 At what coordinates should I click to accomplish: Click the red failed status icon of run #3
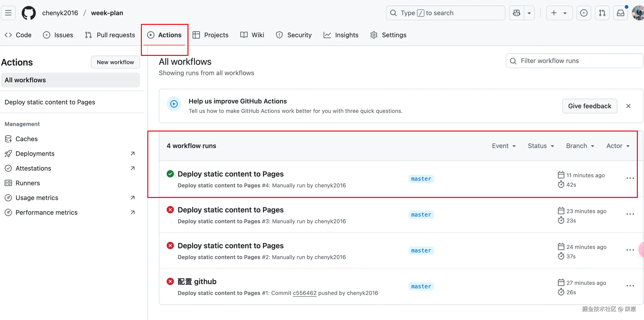(x=170, y=210)
